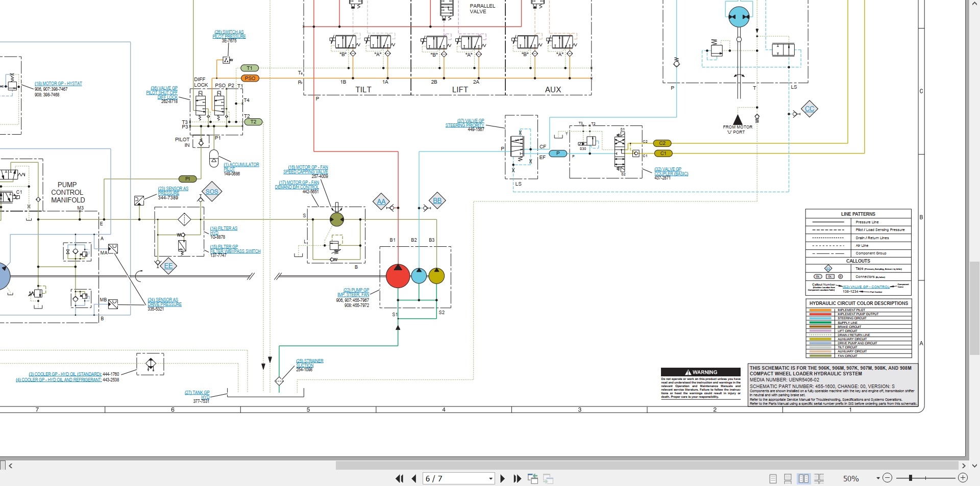Click the yellow fan pump symbol
This screenshot has width=980, height=486.
tap(436, 276)
